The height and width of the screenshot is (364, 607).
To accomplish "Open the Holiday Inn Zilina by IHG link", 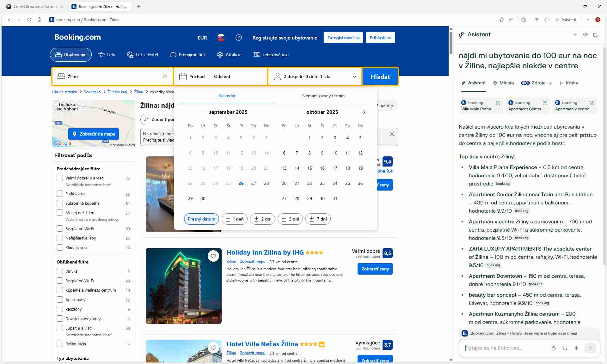I will pos(265,252).
